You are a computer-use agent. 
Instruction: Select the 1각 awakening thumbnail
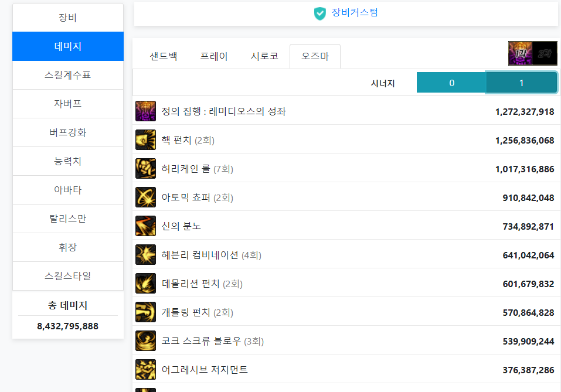[521, 53]
